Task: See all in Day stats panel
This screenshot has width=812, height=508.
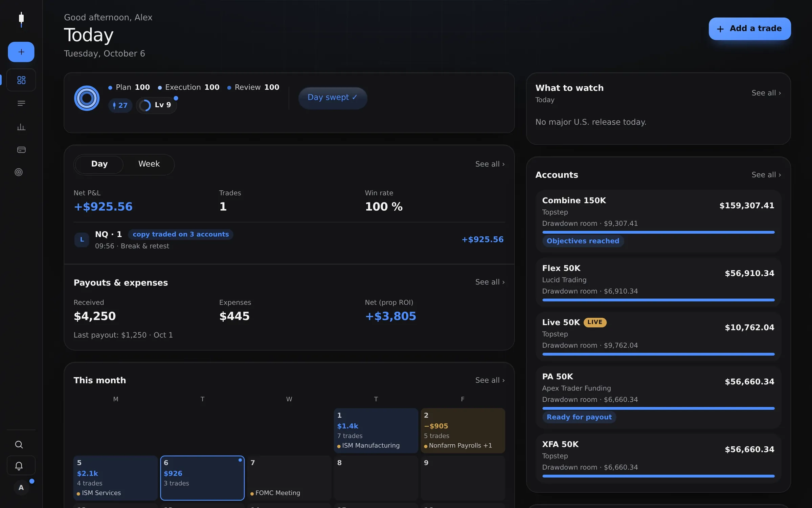Action: click(x=490, y=164)
